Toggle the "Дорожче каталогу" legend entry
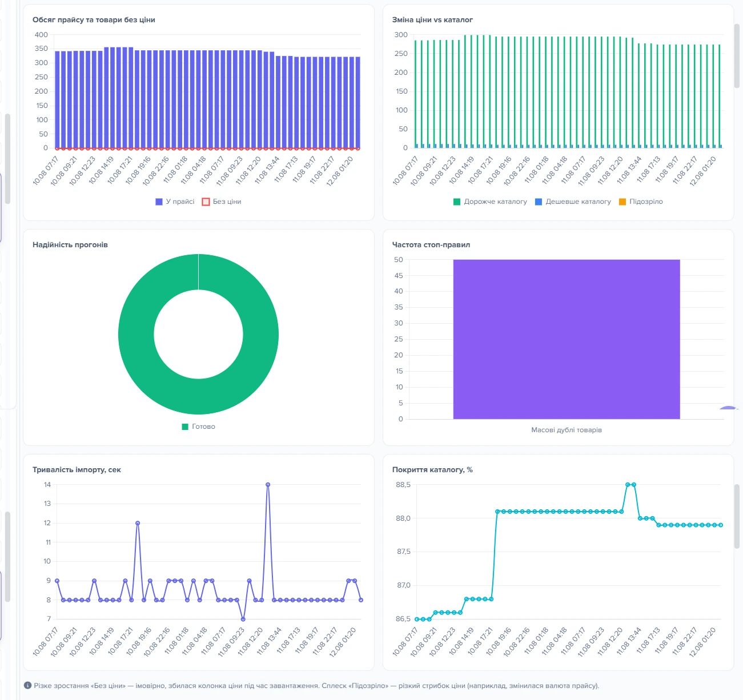Image resolution: width=743 pixels, height=700 pixels. coord(490,202)
